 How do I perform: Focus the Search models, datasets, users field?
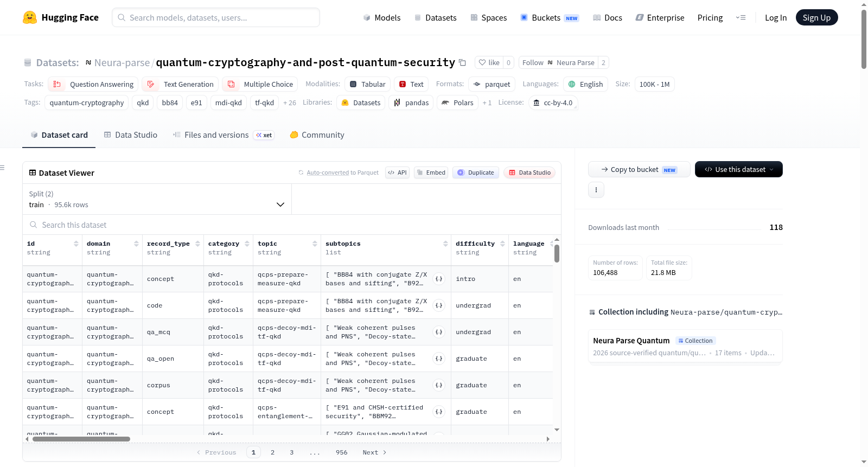click(216, 17)
